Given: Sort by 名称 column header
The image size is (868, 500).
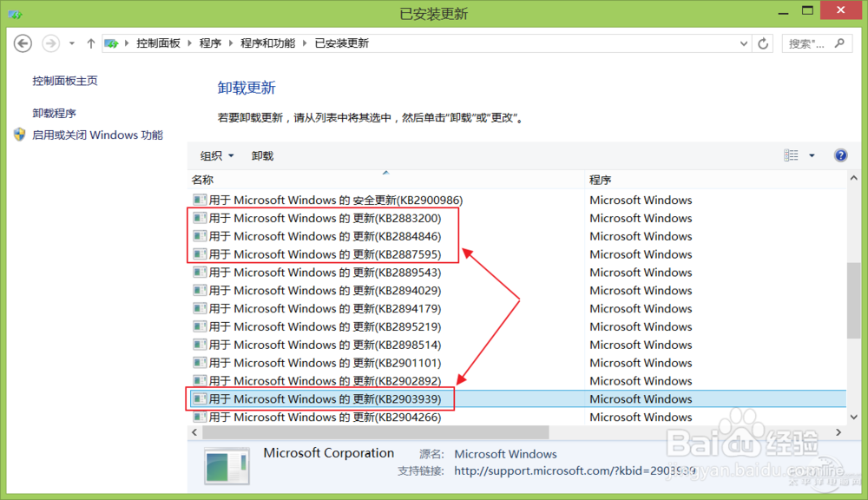Looking at the screenshot, I should pyautogui.click(x=386, y=180).
